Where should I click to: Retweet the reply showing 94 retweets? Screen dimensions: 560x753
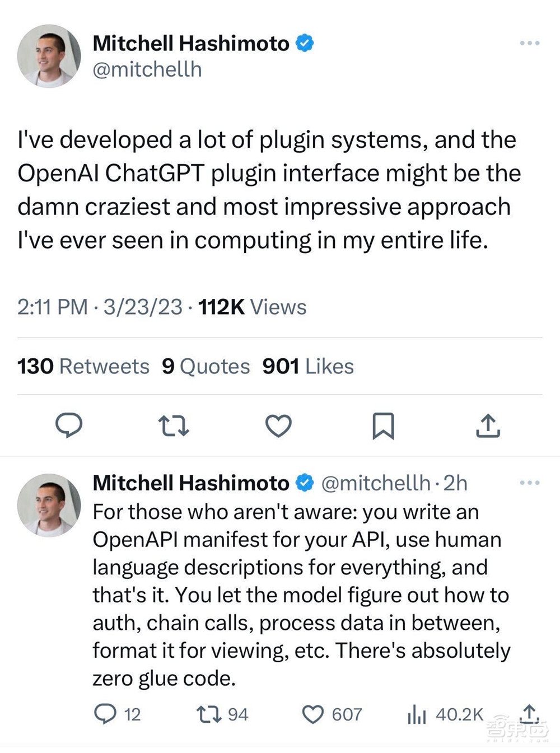point(209,714)
